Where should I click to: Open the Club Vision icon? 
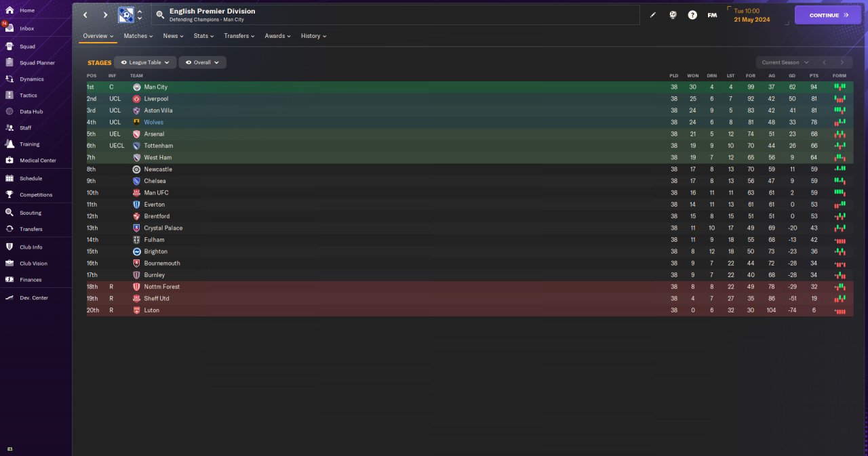[x=9, y=264]
